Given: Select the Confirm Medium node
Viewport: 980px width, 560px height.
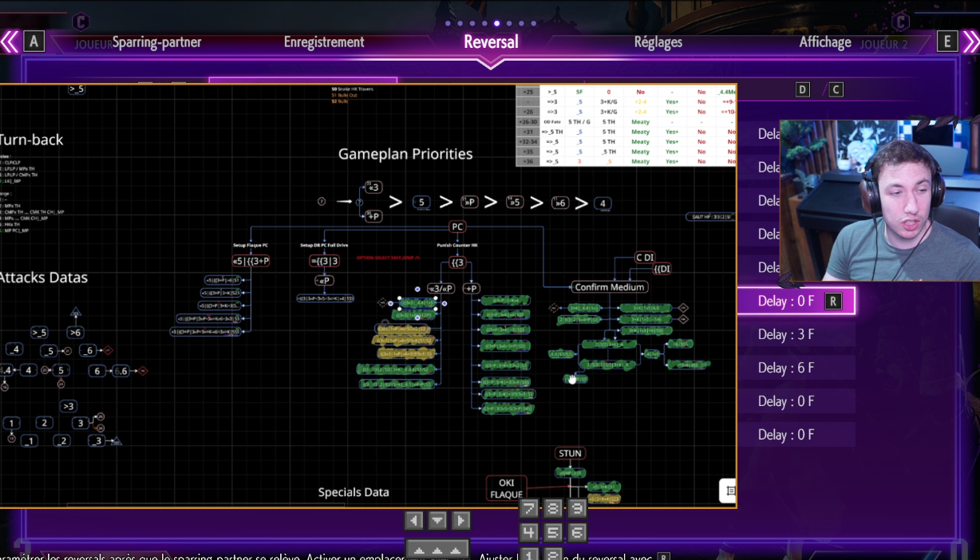Looking at the screenshot, I should point(608,287).
